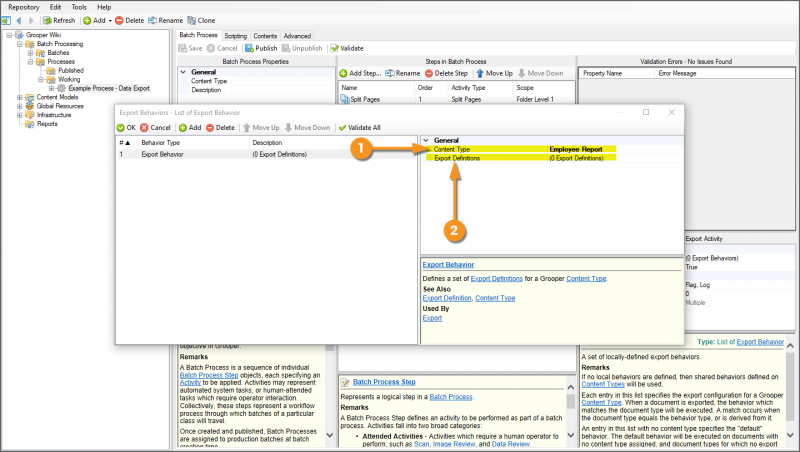Select the Split Pages step row
This screenshot has width=800, height=452.
[x=457, y=99]
